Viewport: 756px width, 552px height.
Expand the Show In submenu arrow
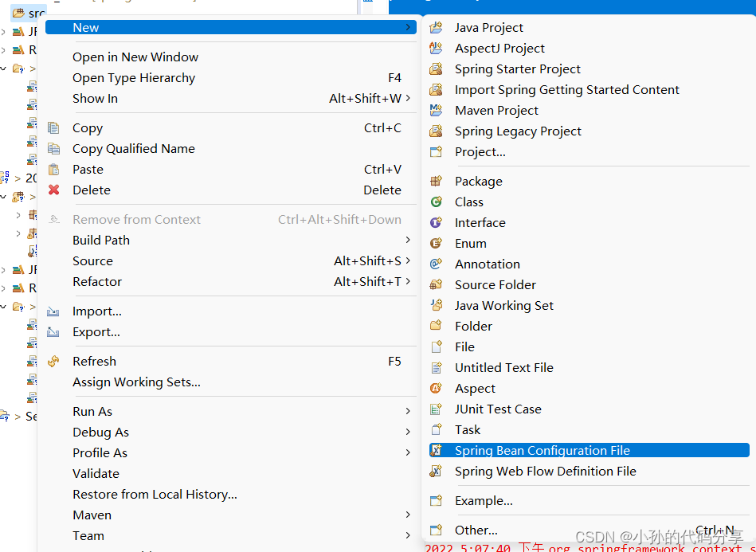(x=408, y=98)
